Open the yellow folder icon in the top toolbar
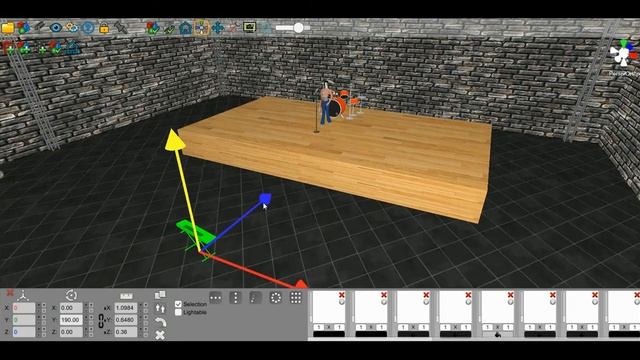This screenshot has height=360, width=640. click(x=8, y=28)
